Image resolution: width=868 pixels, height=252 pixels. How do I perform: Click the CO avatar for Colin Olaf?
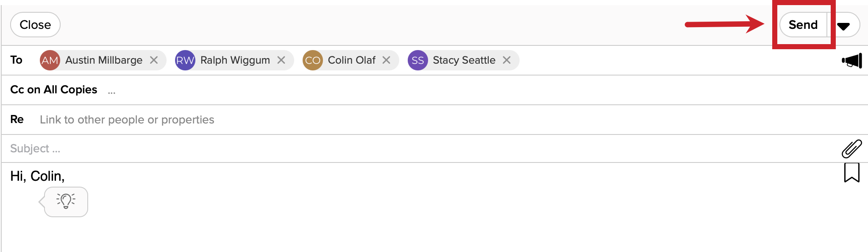pyautogui.click(x=312, y=60)
